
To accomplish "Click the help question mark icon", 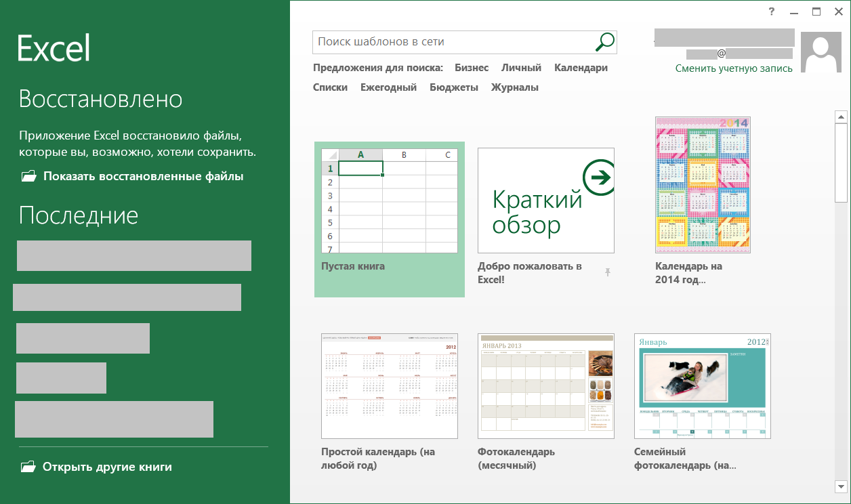I will [772, 12].
